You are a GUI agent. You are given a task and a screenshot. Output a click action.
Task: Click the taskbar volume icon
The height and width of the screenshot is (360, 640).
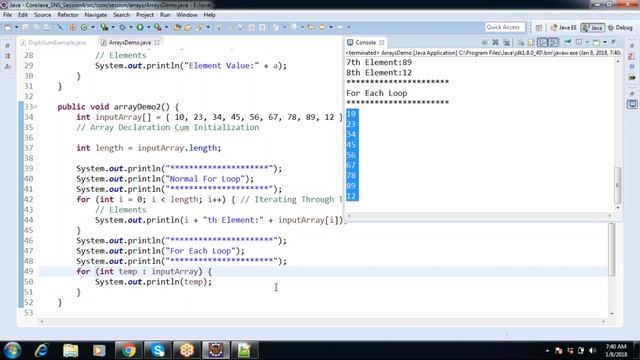[x=592, y=351]
